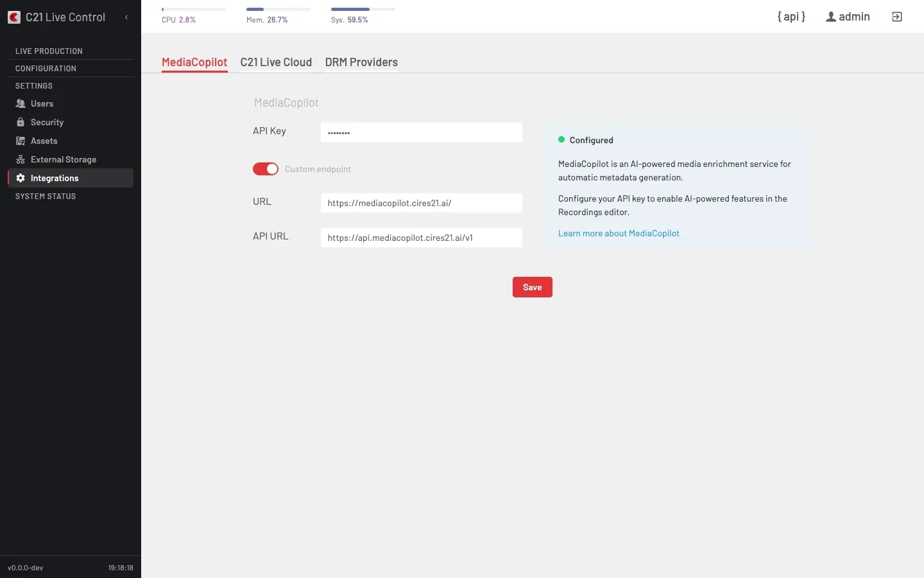Click the admin user profile icon
Image resolution: width=924 pixels, height=578 pixels.
[x=831, y=17]
